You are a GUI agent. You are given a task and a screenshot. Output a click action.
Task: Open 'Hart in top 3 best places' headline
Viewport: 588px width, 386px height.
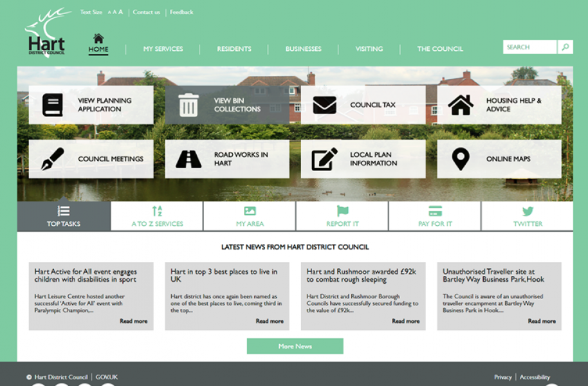coord(224,275)
